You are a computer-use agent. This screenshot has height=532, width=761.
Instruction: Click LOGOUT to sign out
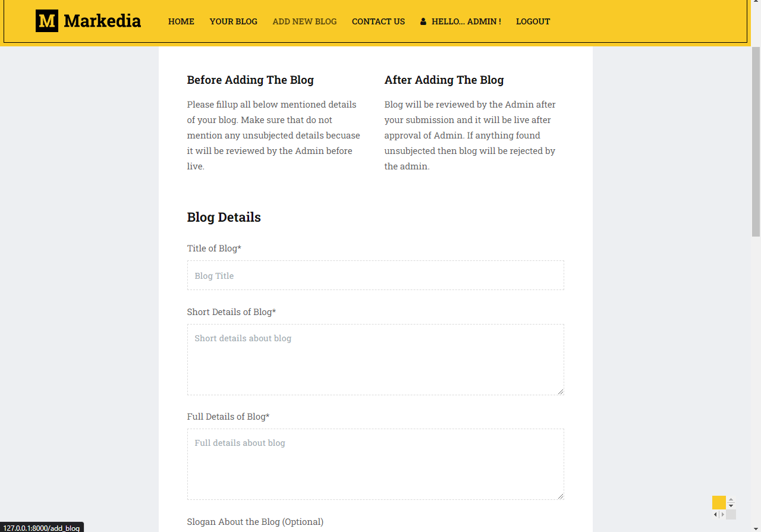[x=533, y=21]
